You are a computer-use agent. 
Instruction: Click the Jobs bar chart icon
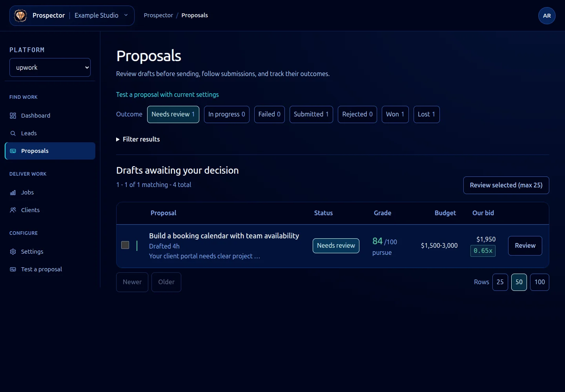[x=13, y=192]
